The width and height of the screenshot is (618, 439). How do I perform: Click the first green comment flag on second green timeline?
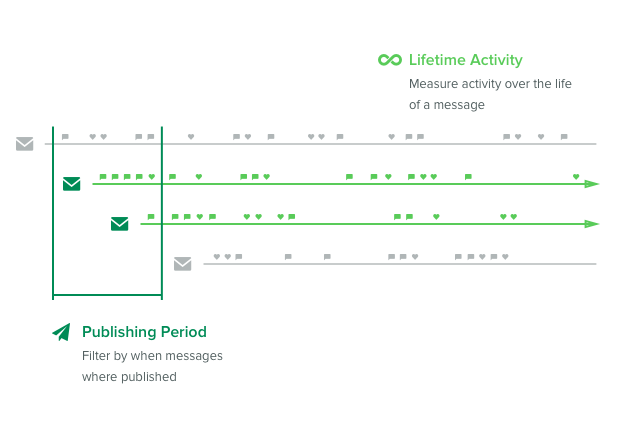coord(151,217)
